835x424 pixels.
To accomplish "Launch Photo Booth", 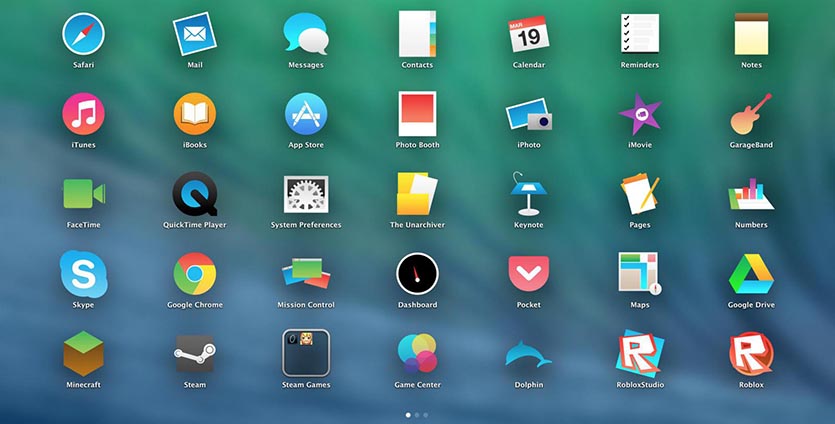I will [417, 113].
